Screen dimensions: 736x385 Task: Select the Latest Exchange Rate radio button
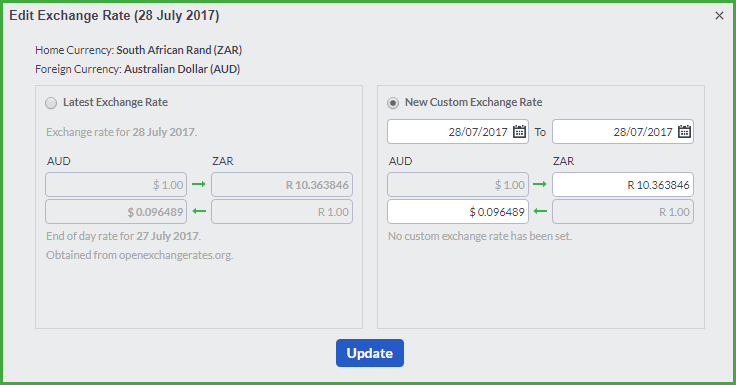pos(51,103)
